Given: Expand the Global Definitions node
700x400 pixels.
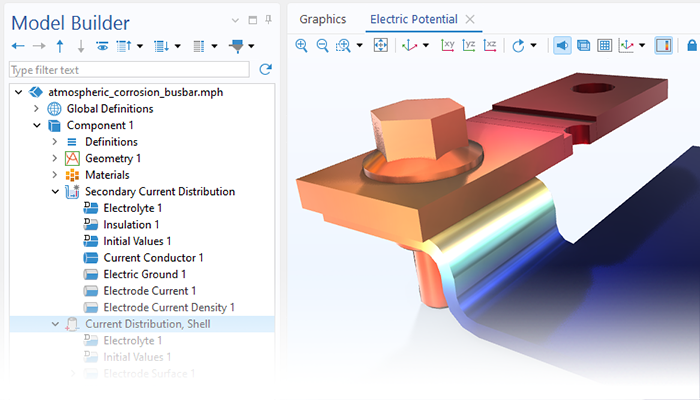Looking at the screenshot, I should pyautogui.click(x=37, y=108).
